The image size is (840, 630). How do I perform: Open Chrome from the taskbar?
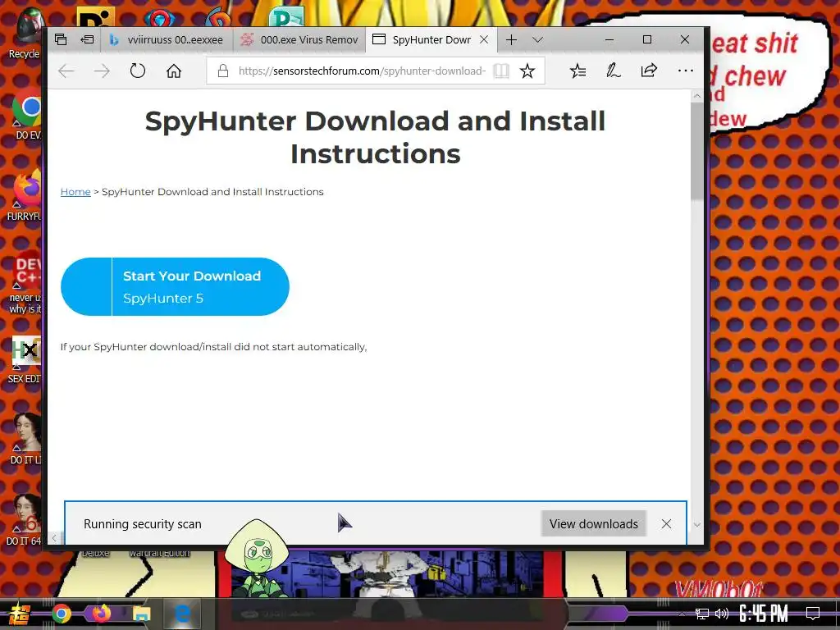point(61,614)
